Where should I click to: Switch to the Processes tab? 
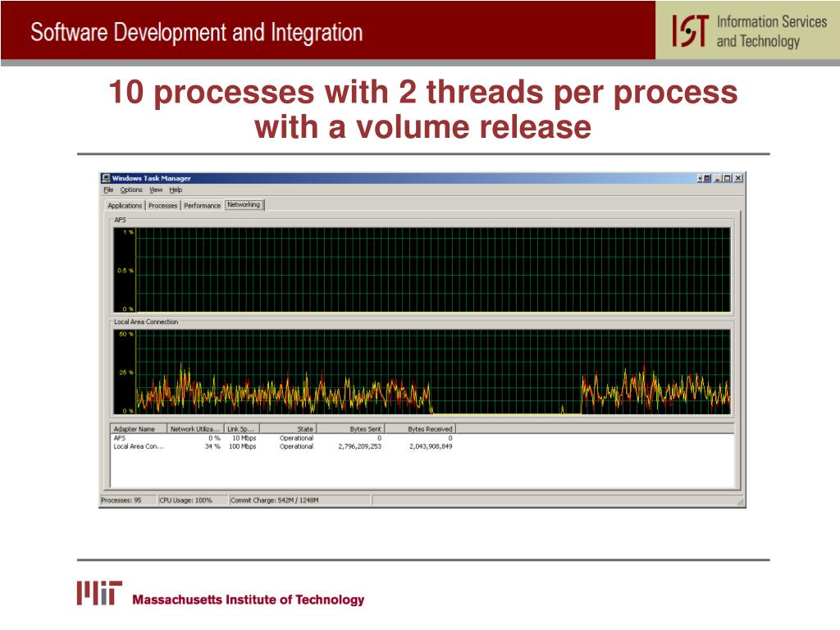(x=163, y=206)
